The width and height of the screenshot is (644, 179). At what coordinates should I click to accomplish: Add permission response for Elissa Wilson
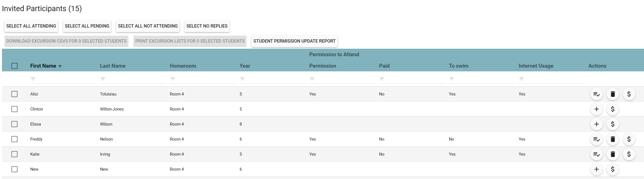(x=596, y=124)
